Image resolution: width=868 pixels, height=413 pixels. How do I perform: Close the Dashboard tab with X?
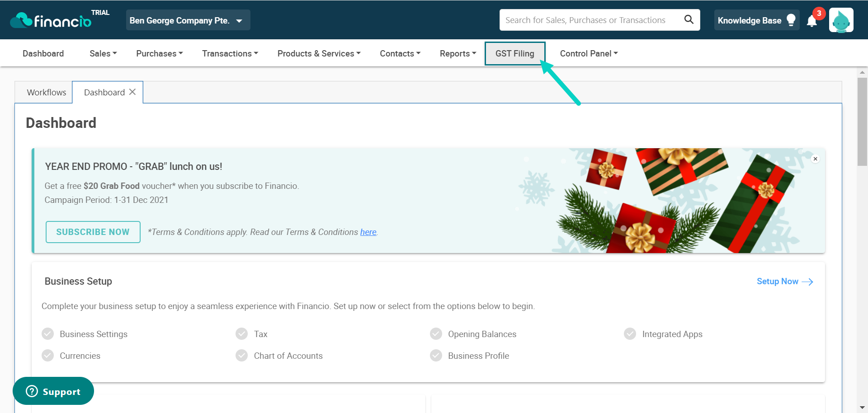pyautogui.click(x=132, y=92)
